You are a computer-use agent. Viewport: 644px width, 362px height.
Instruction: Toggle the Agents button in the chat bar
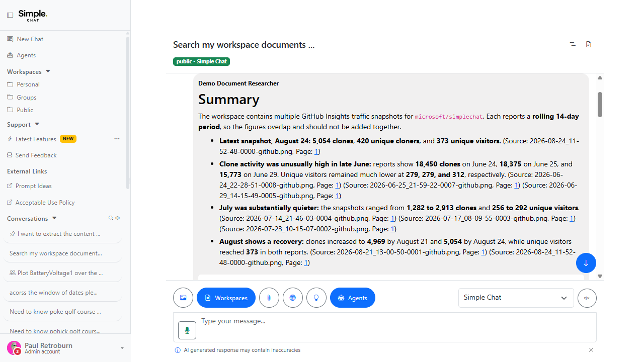click(353, 298)
